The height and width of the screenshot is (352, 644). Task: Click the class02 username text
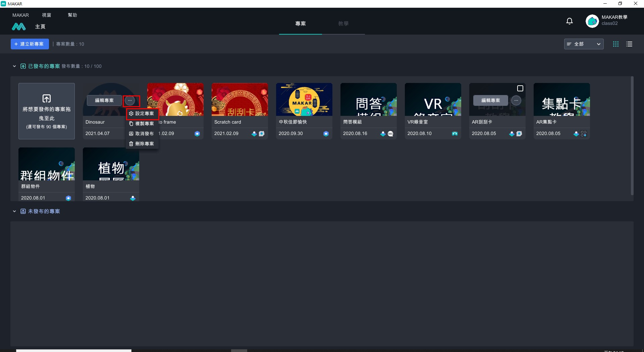tap(609, 24)
